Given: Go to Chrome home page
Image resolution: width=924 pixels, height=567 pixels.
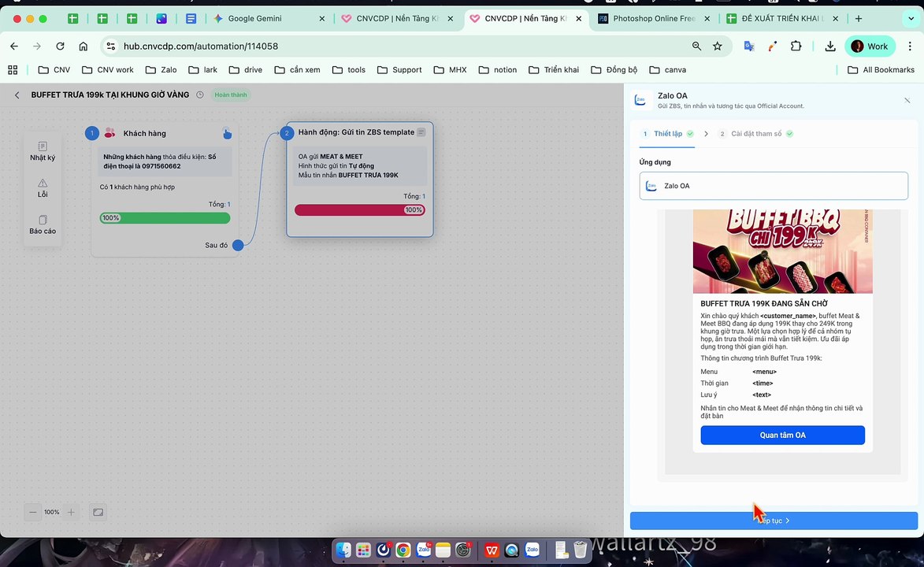Looking at the screenshot, I should click(83, 46).
